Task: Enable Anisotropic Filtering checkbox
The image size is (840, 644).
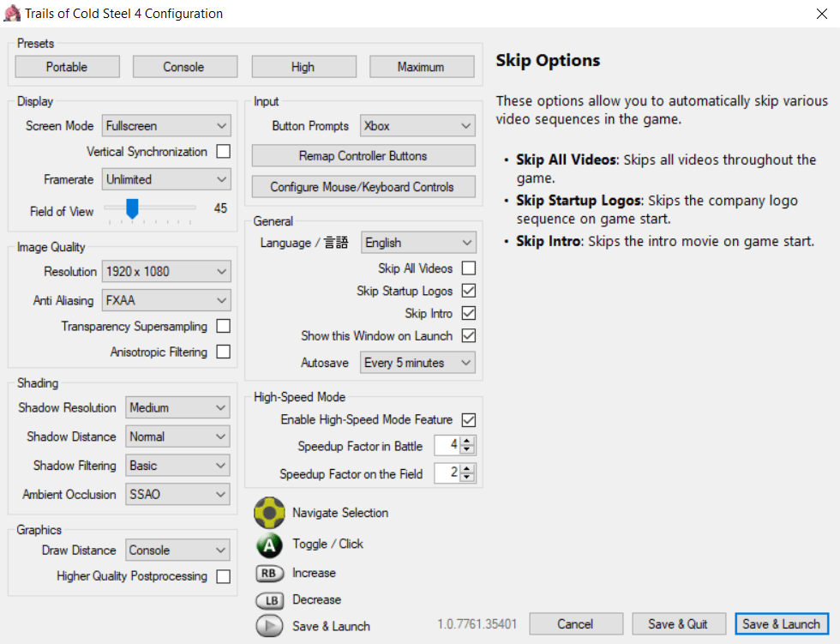Action: coord(224,352)
